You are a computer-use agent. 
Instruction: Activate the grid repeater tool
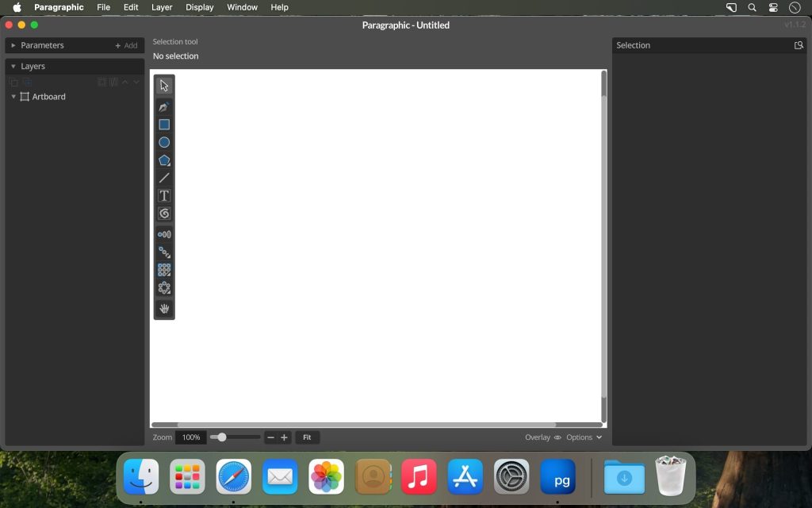[164, 270]
